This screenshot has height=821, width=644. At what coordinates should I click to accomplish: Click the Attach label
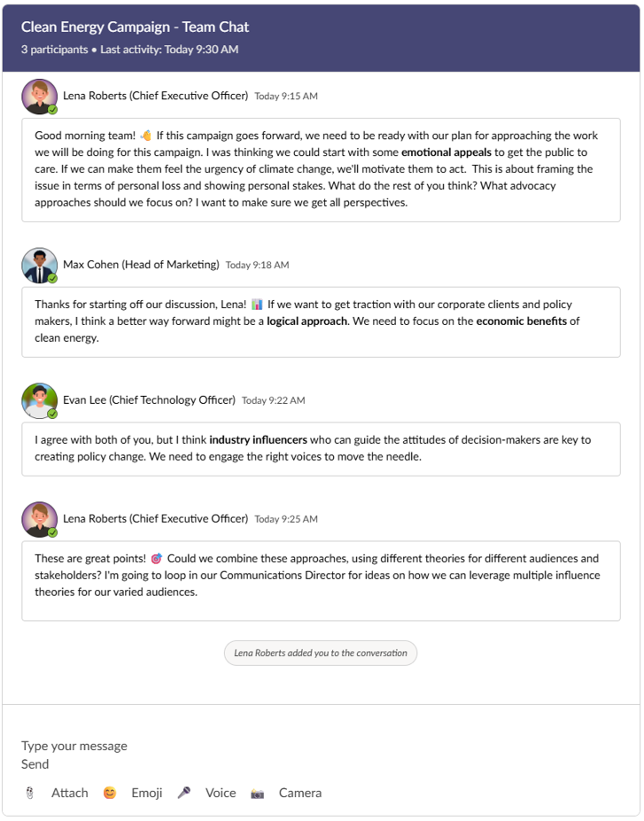pos(70,793)
